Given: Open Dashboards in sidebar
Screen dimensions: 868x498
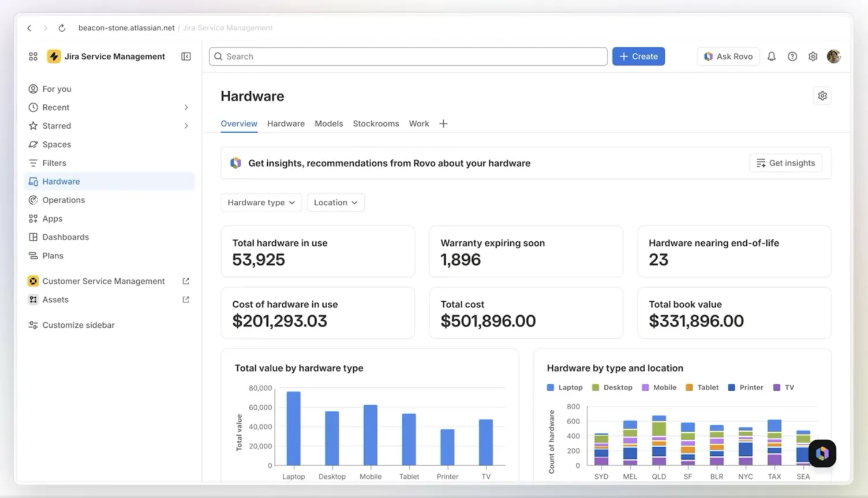Looking at the screenshot, I should pos(110,237).
